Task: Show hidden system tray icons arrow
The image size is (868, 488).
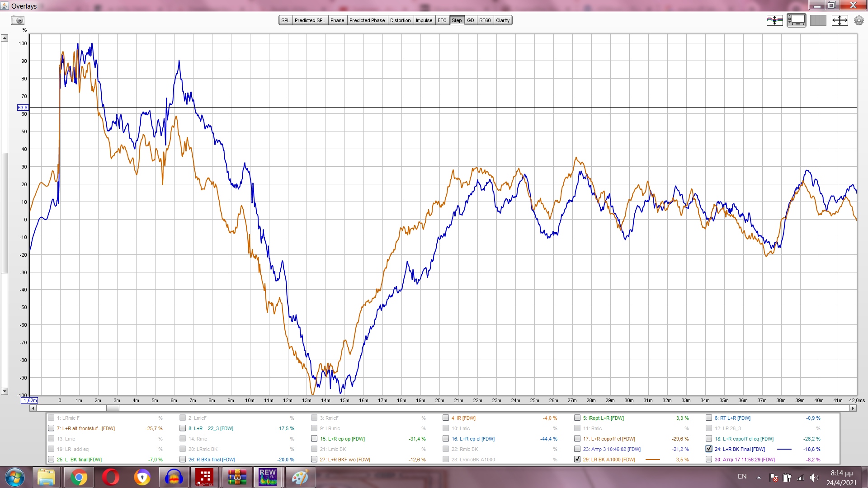Action: [x=759, y=477]
